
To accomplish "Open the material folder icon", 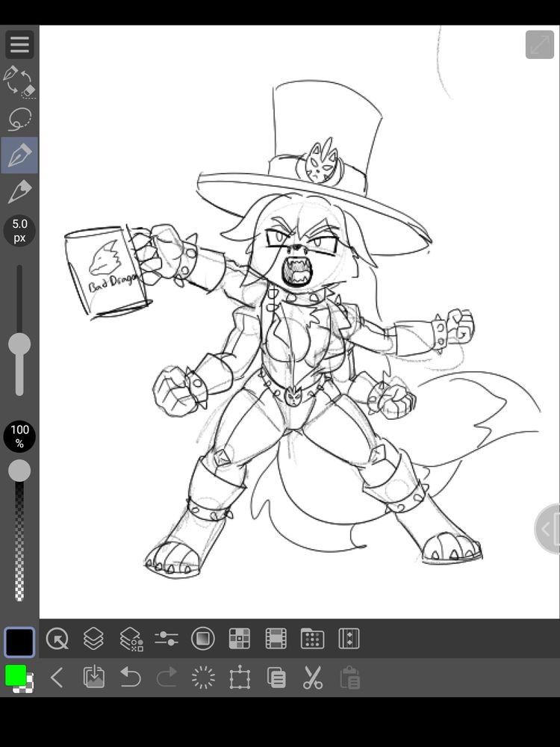I will (x=312, y=639).
